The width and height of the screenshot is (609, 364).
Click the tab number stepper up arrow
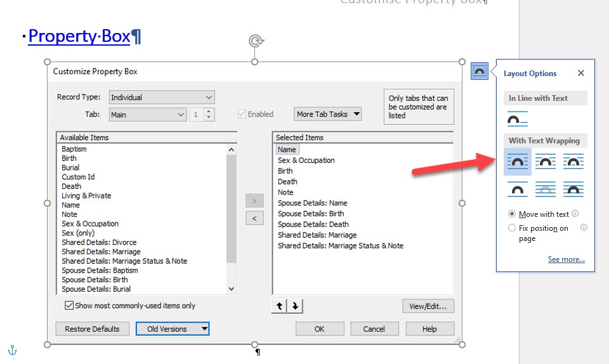coord(209,112)
